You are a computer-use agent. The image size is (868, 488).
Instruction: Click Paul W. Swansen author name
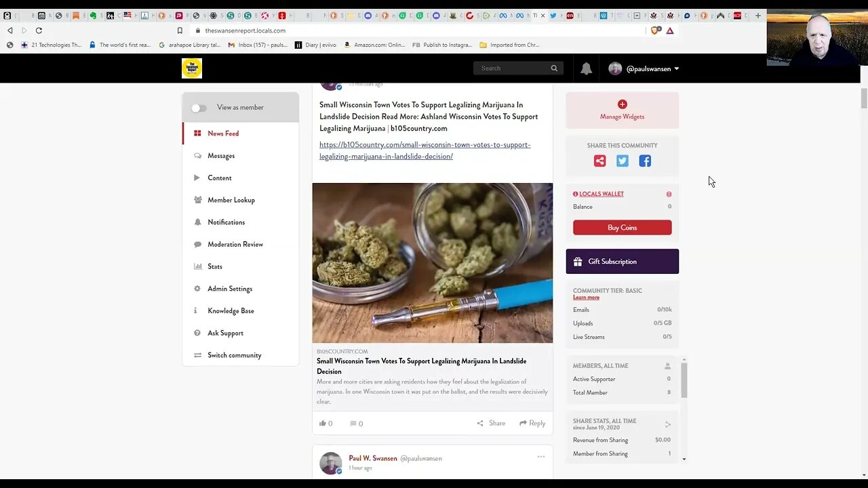(x=373, y=458)
